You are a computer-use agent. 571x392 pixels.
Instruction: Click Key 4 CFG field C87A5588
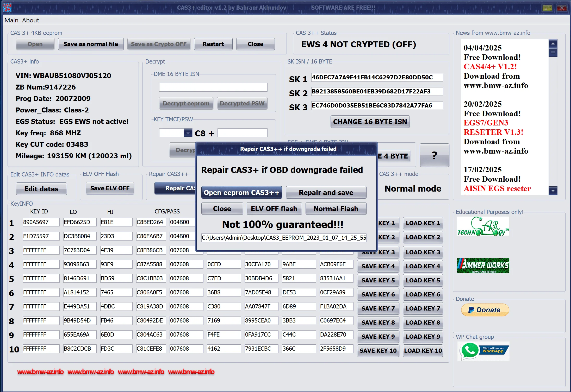tap(151, 264)
